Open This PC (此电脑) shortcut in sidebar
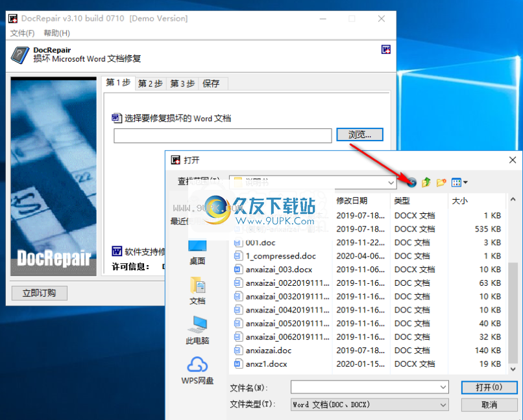 (x=197, y=330)
